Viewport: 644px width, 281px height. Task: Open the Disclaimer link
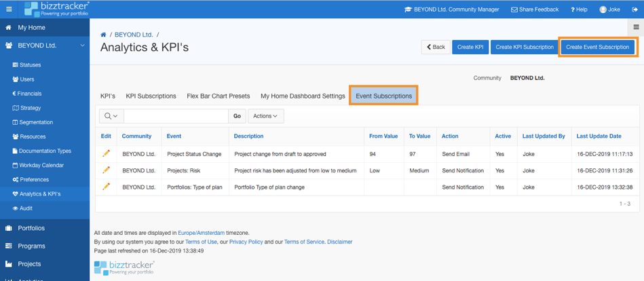(x=340, y=242)
